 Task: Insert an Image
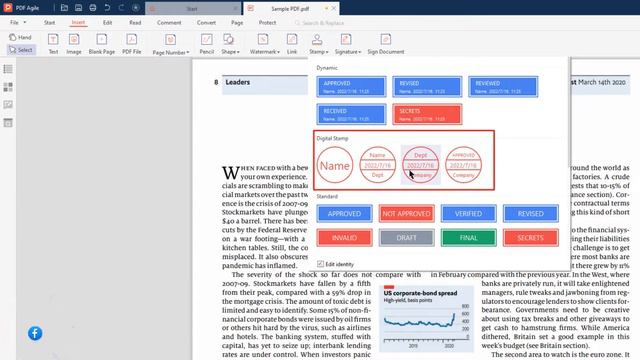point(74,44)
